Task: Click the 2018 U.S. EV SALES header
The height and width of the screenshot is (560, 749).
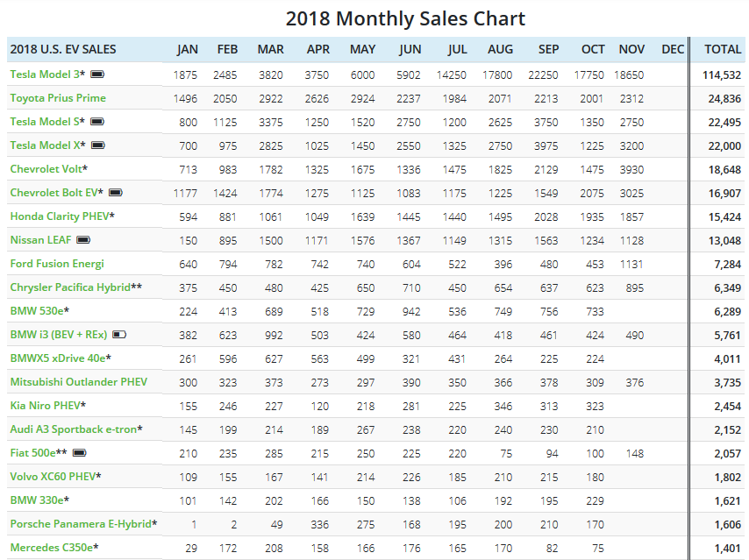Action: pyautogui.click(x=63, y=50)
